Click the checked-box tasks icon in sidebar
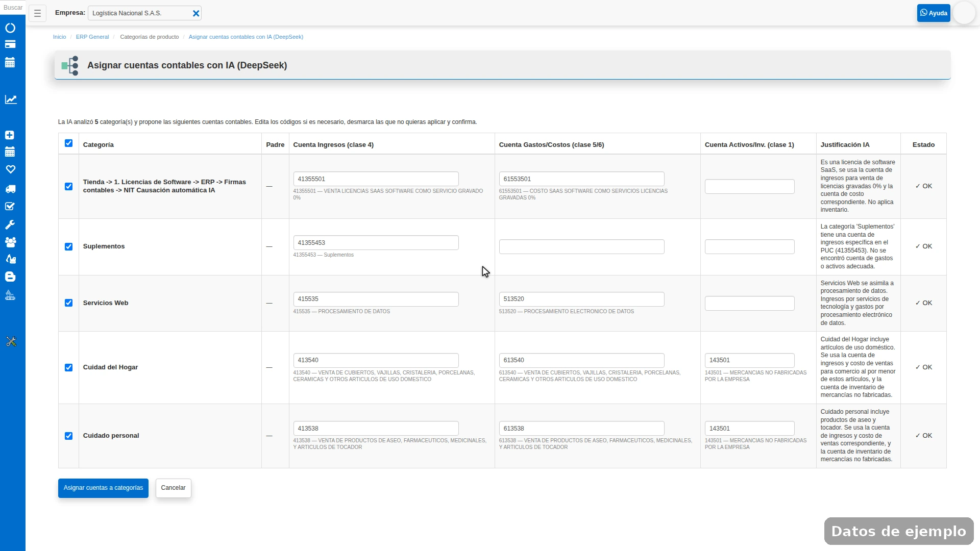 click(10, 207)
